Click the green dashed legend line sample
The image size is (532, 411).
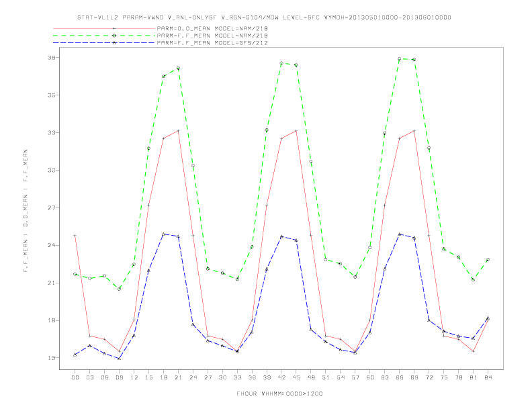tap(104, 36)
